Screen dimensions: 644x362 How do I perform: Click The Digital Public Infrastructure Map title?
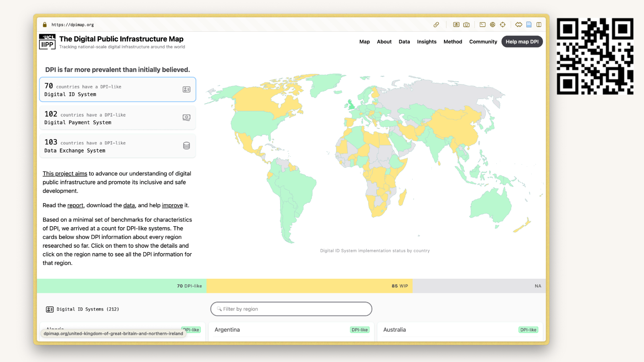[121, 39]
